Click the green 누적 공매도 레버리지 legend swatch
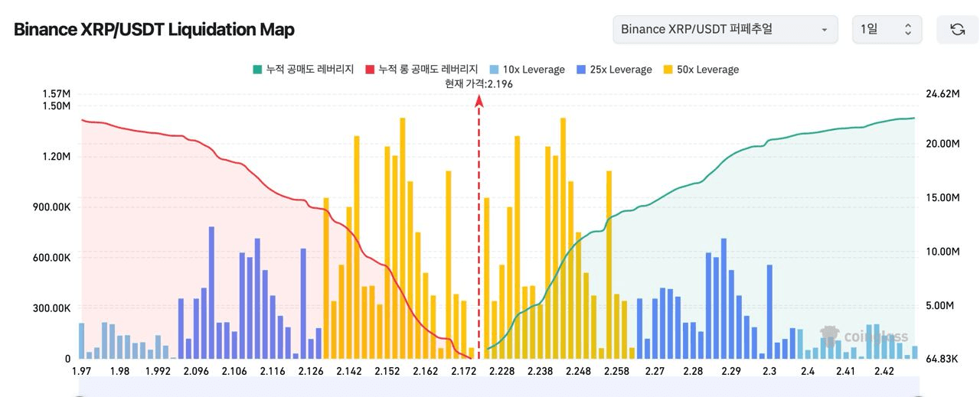 [258, 70]
